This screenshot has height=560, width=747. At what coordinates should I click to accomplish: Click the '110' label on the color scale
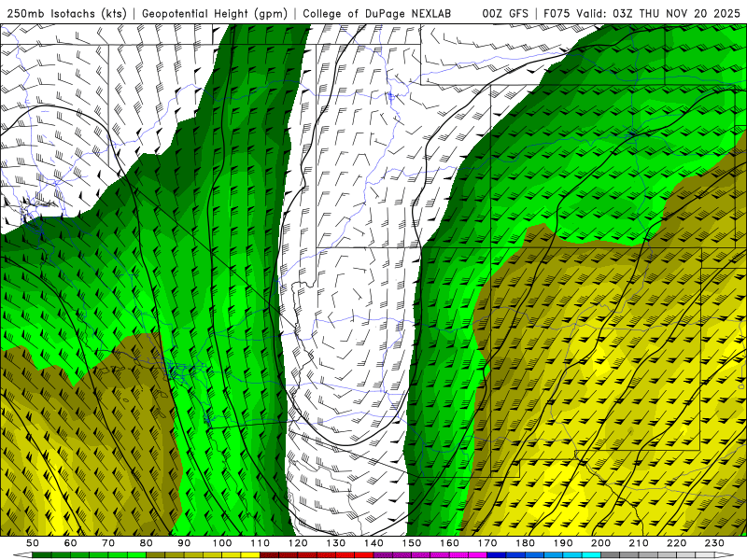click(260, 543)
